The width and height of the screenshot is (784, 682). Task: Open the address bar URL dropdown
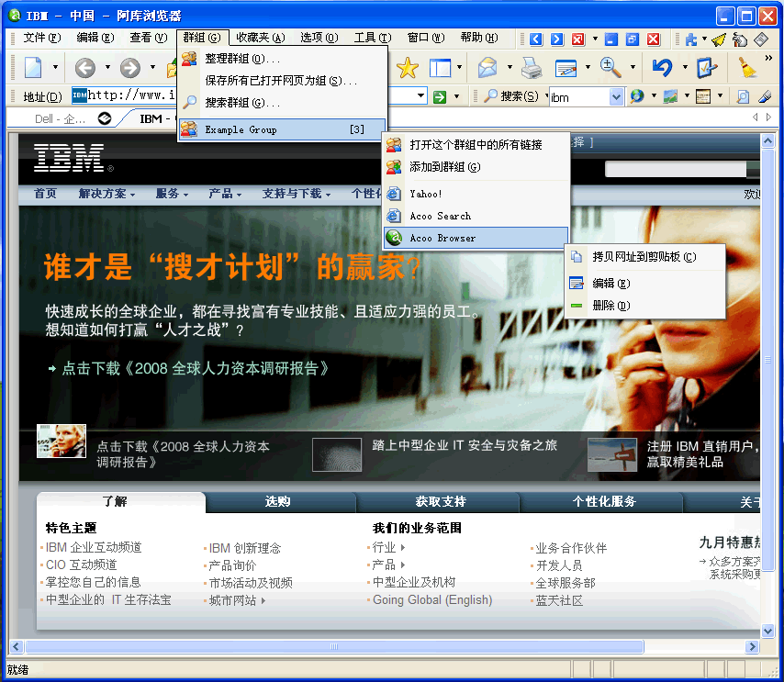[421, 96]
